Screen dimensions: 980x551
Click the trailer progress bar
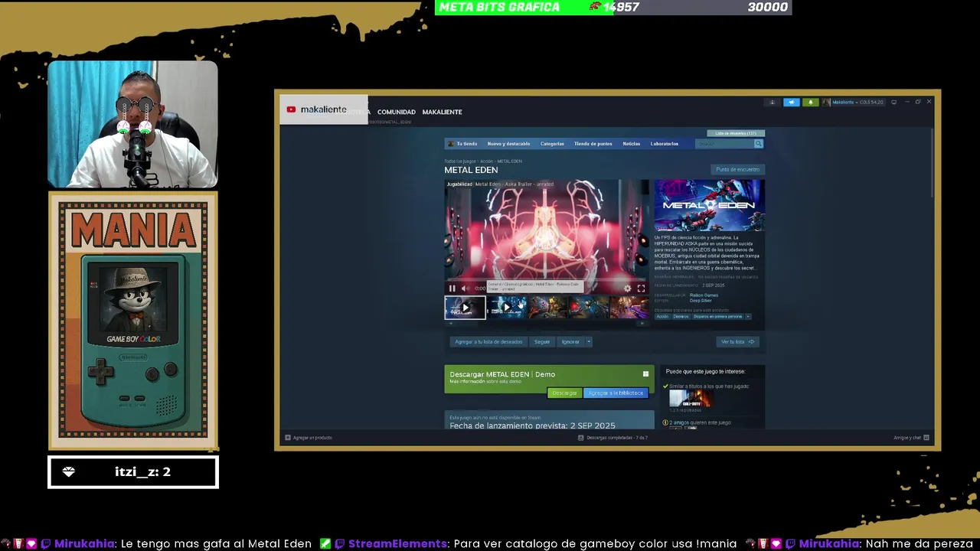click(x=547, y=281)
